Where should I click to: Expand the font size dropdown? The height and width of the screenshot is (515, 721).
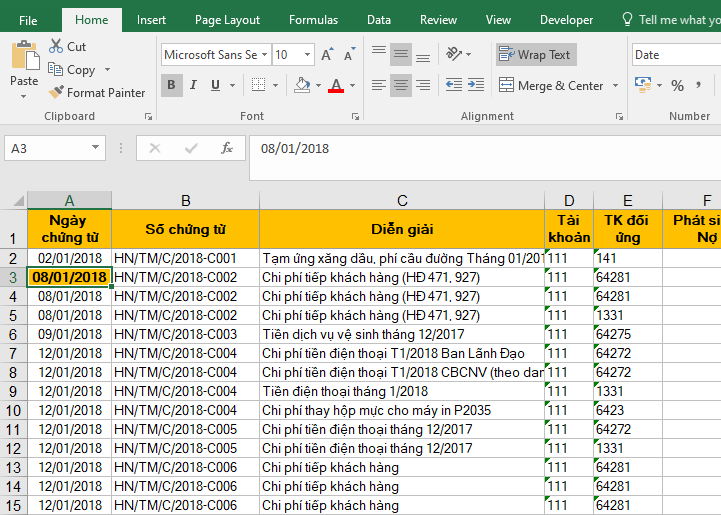click(x=307, y=55)
